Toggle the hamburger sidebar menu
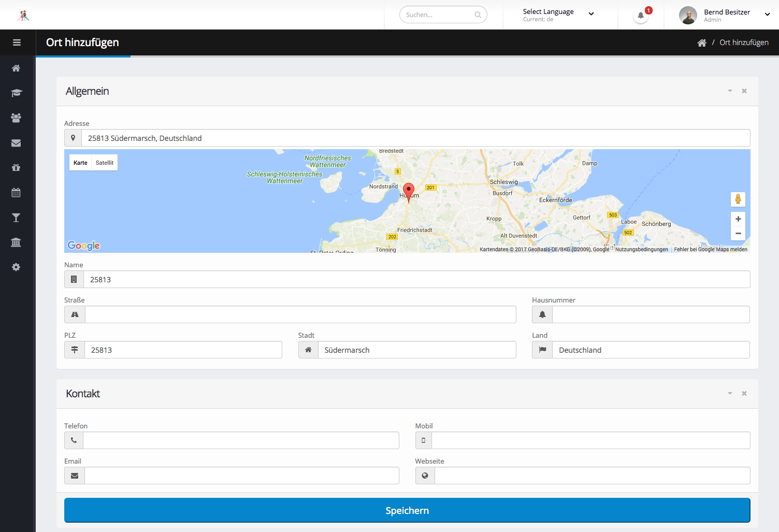 click(x=17, y=42)
